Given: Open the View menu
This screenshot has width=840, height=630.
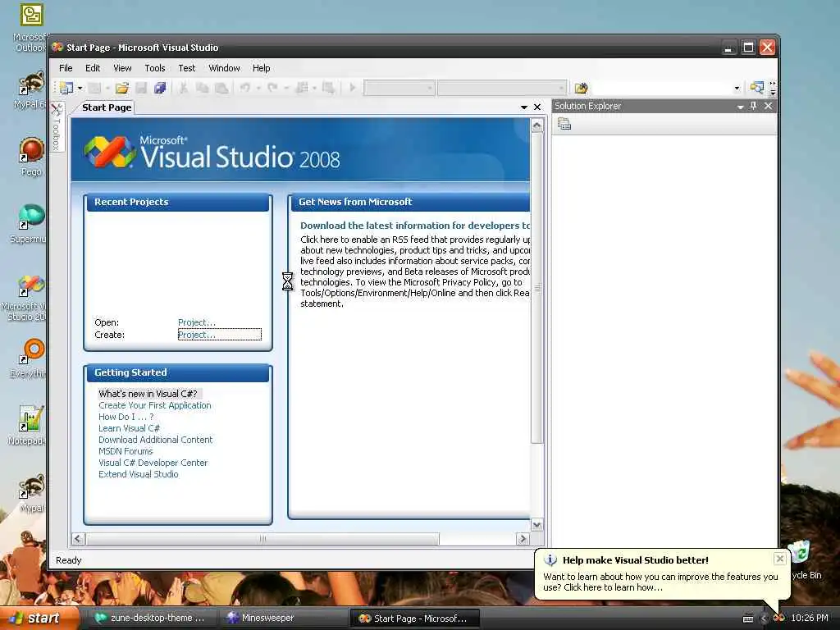Looking at the screenshot, I should pyautogui.click(x=122, y=68).
